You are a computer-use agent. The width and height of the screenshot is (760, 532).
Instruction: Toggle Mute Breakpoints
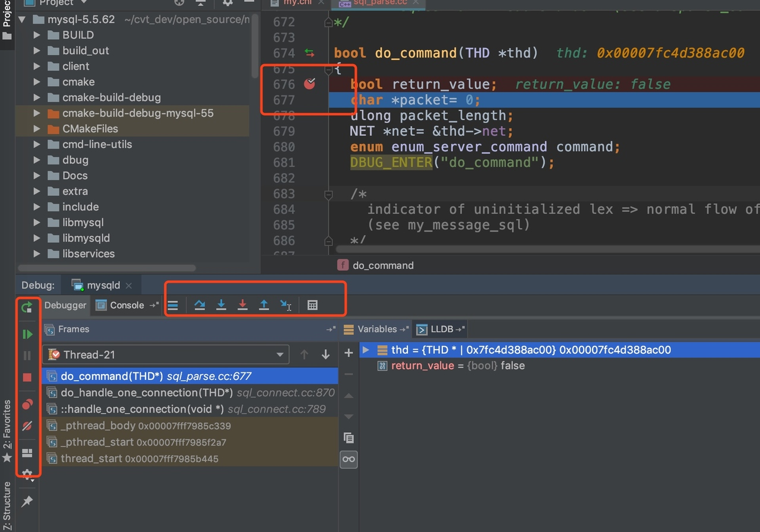pyautogui.click(x=27, y=426)
